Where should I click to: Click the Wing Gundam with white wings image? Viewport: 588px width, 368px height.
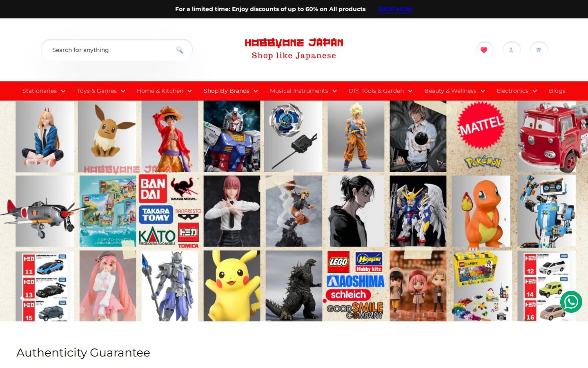tap(418, 211)
